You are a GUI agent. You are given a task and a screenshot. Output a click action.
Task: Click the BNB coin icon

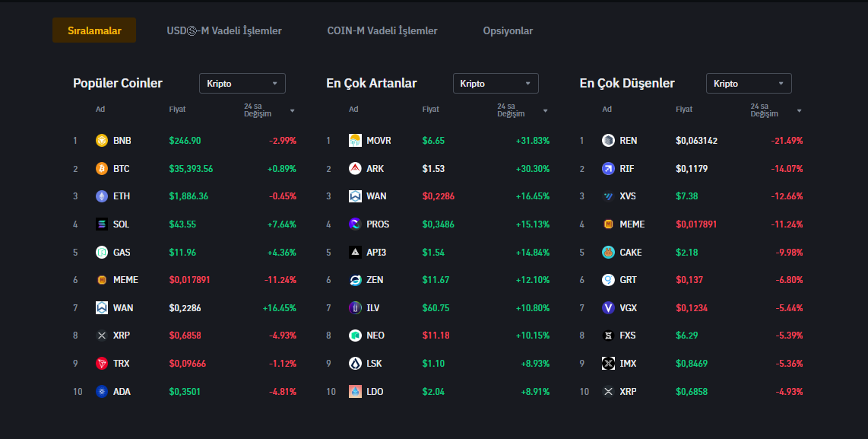(x=102, y=141)
